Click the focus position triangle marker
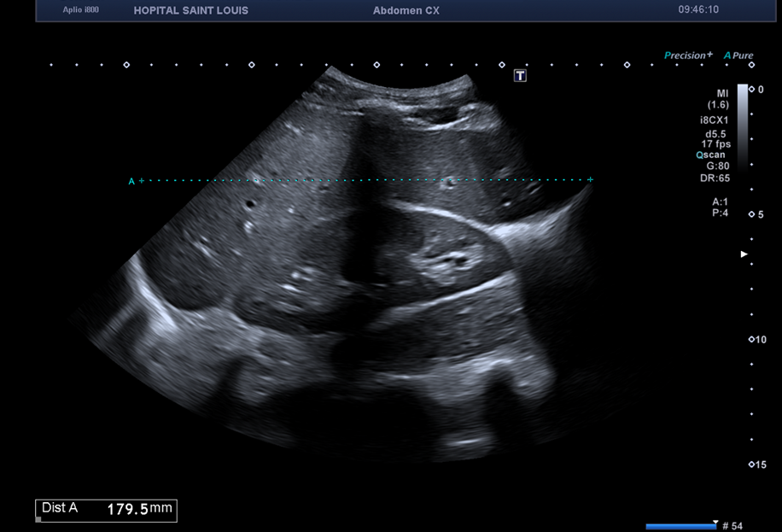This screenshot has width=782, height=532. coord(744,254)
